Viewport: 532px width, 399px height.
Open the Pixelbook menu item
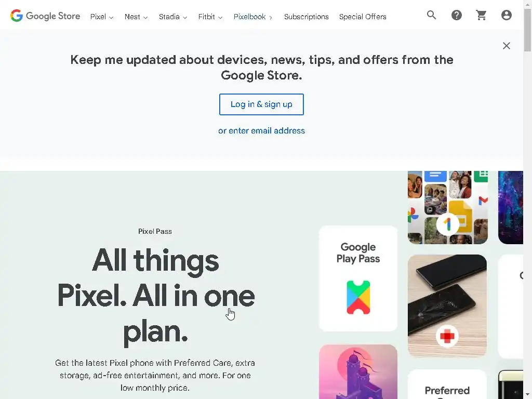(x=253, y=17)
